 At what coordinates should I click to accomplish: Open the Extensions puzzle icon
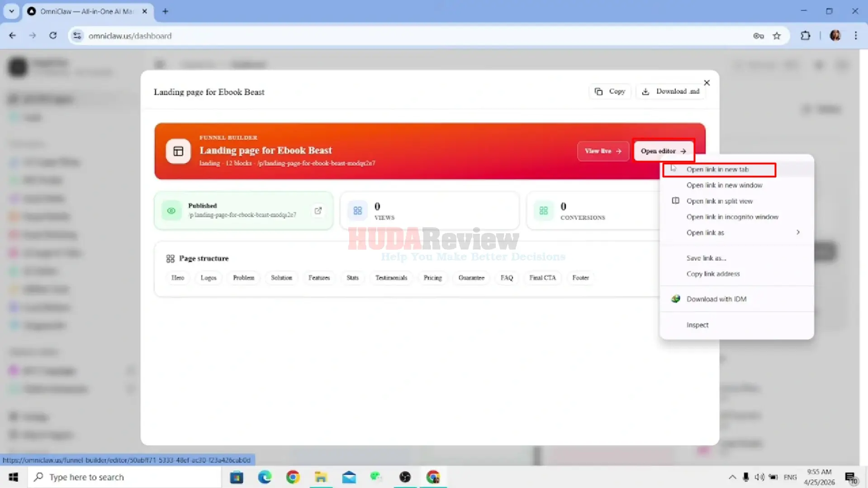pos(805,36)
